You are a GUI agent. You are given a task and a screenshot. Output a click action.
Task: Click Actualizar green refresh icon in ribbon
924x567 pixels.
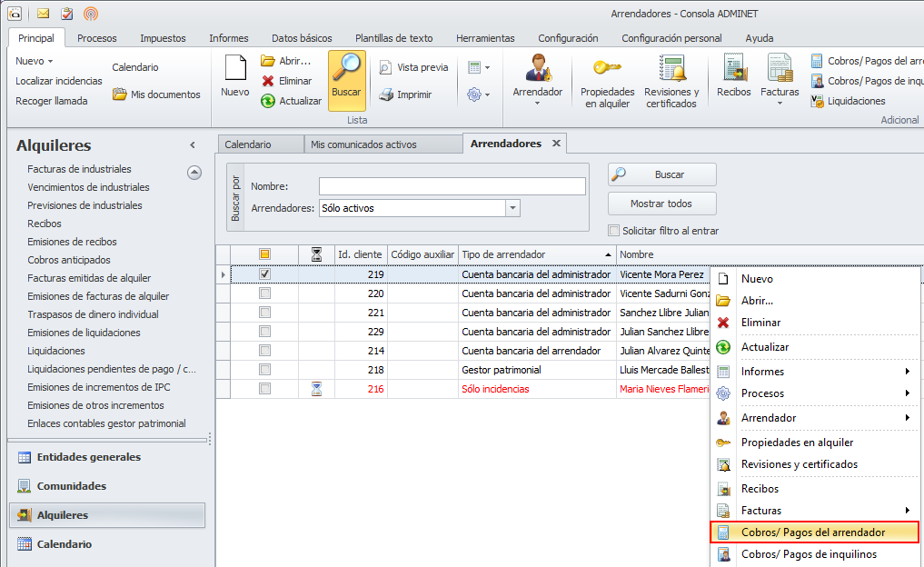click(x=268, y=101)
